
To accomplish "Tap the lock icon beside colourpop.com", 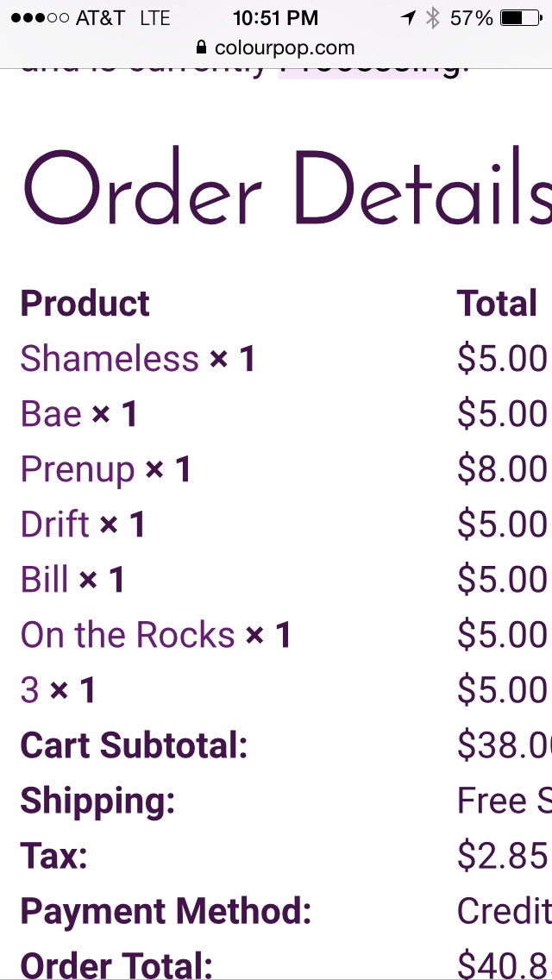I will point(201,47).
